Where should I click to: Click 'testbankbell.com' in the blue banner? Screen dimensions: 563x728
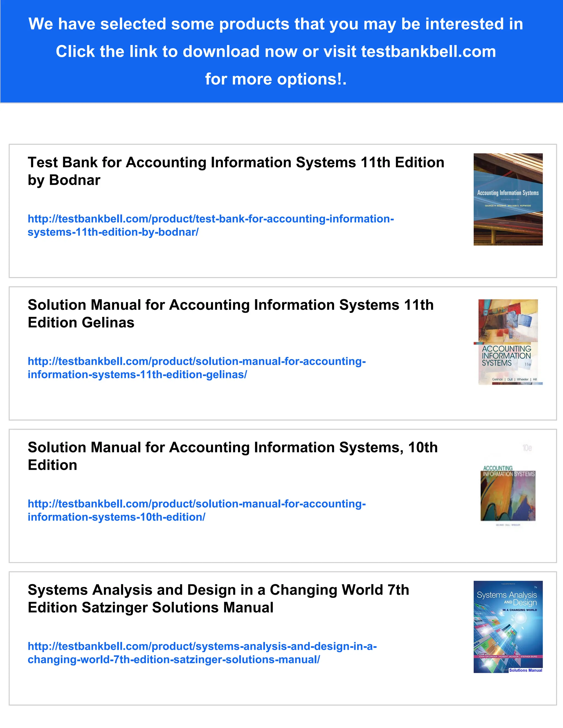(428, 52)
